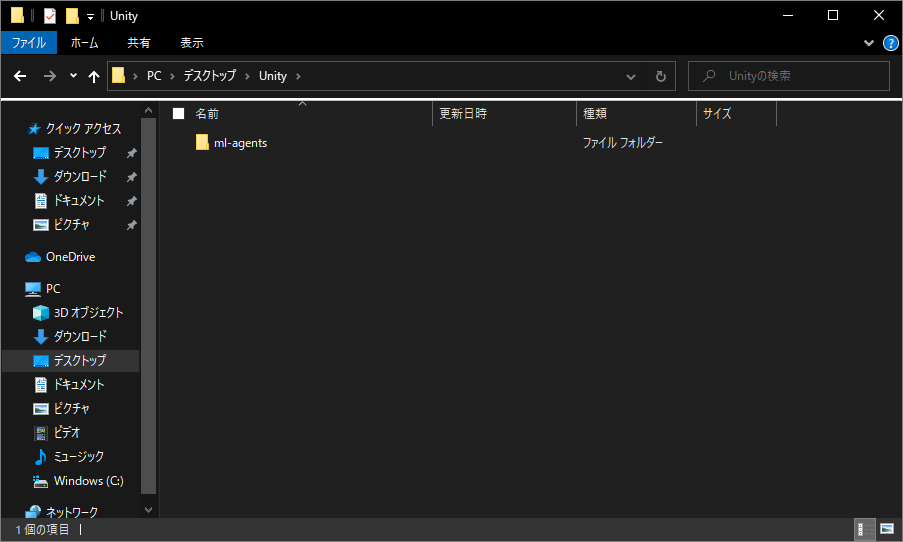This screenshot has width=903, height=542.
Task: Click the title bar folder system icon
Action: coord(17,16)
